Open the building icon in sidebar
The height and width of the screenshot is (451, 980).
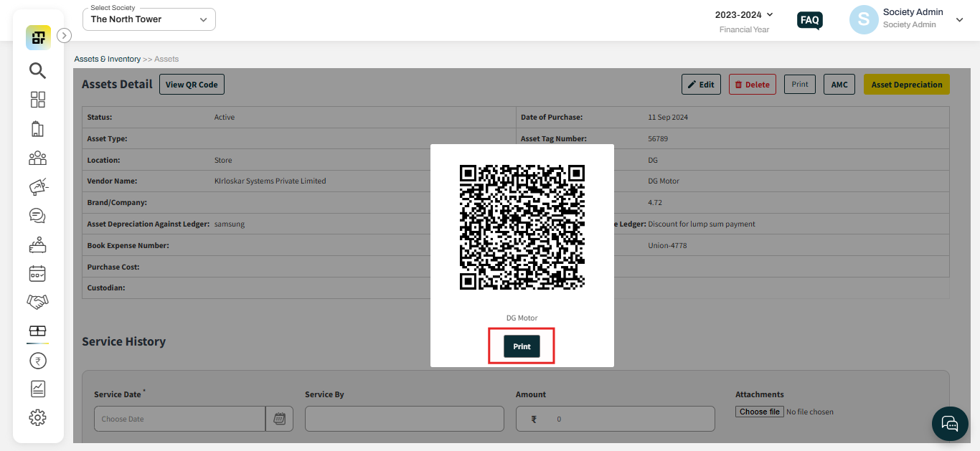(x=37, y=129)
